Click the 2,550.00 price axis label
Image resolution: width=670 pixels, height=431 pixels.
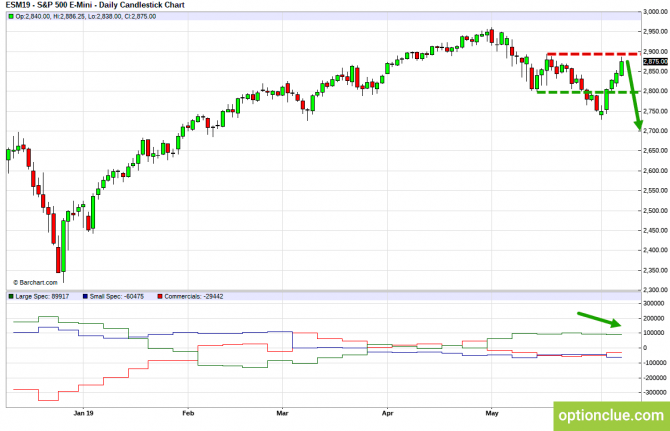pyautogui.click(x=655, y=191)
